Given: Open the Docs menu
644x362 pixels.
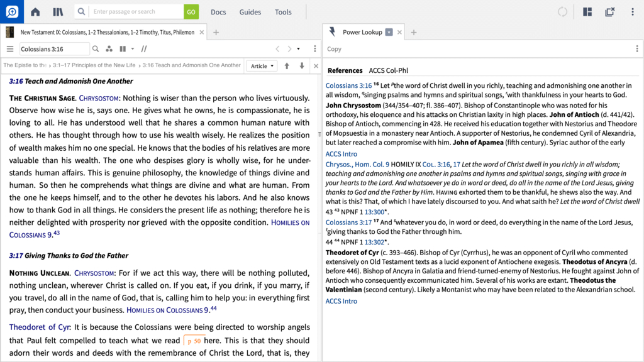Looking at the screenshot, I should [x=218, y=12].
